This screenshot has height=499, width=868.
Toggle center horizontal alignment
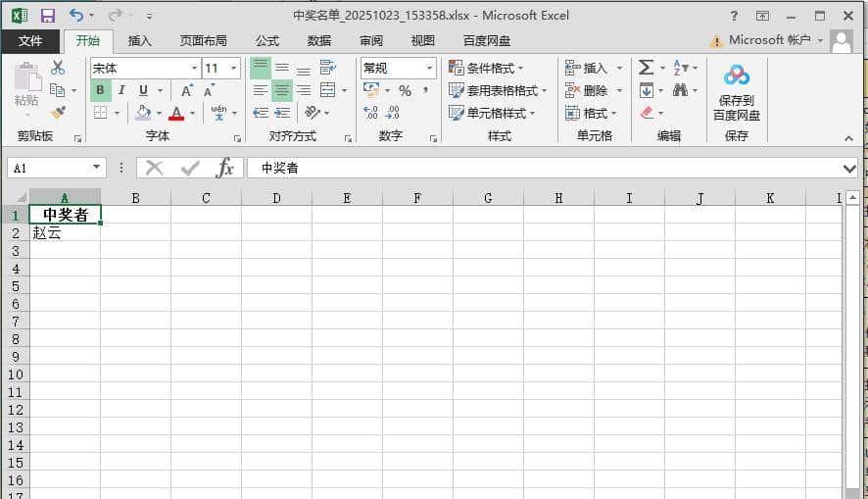[282, 90]
